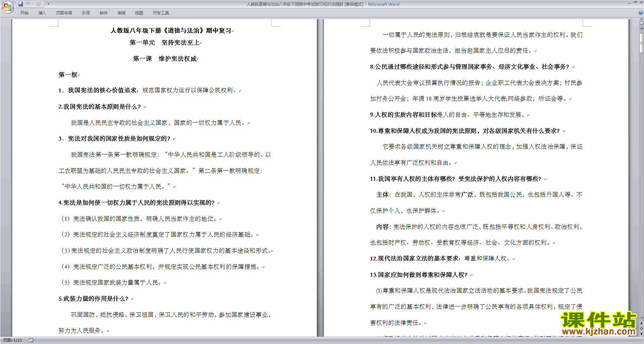Minimize the Word window
This screenshot has width=644, height=344.
click(x=629, y=3)
